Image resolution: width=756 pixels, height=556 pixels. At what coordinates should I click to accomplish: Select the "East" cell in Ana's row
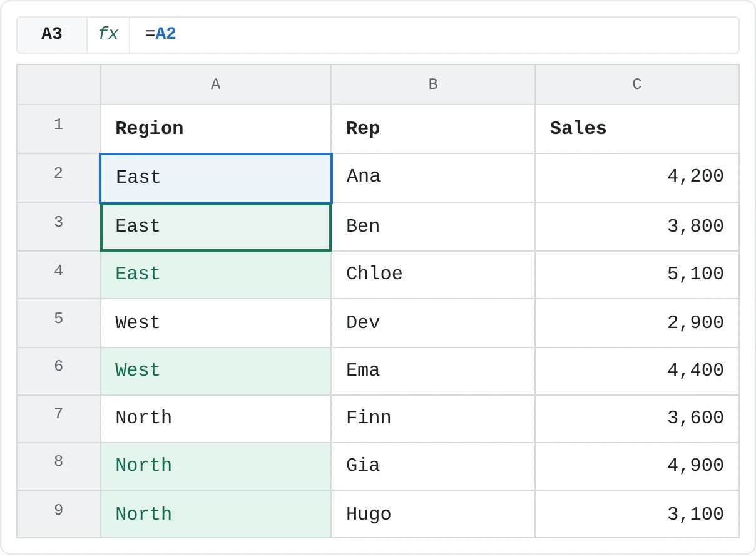coord(216,178)
